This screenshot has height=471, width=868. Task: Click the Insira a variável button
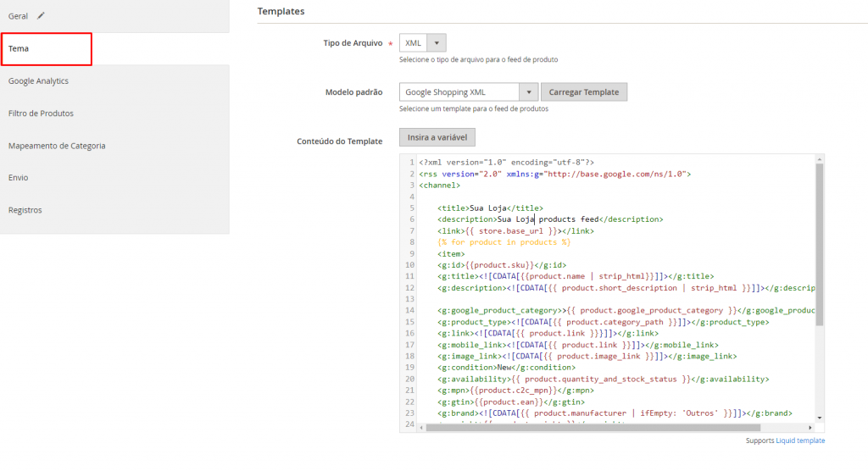point(437,137)
